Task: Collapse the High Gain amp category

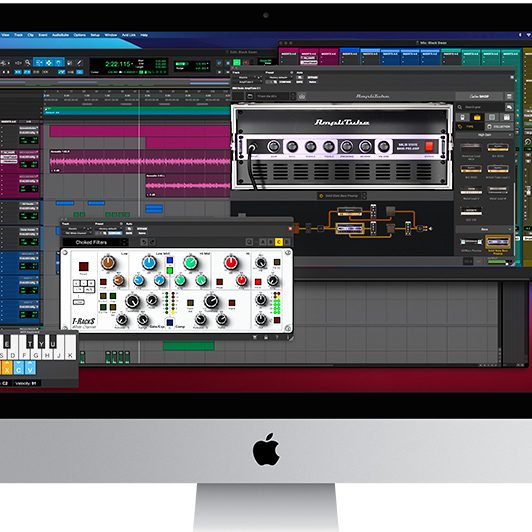Action: click(x=484, y=135)
